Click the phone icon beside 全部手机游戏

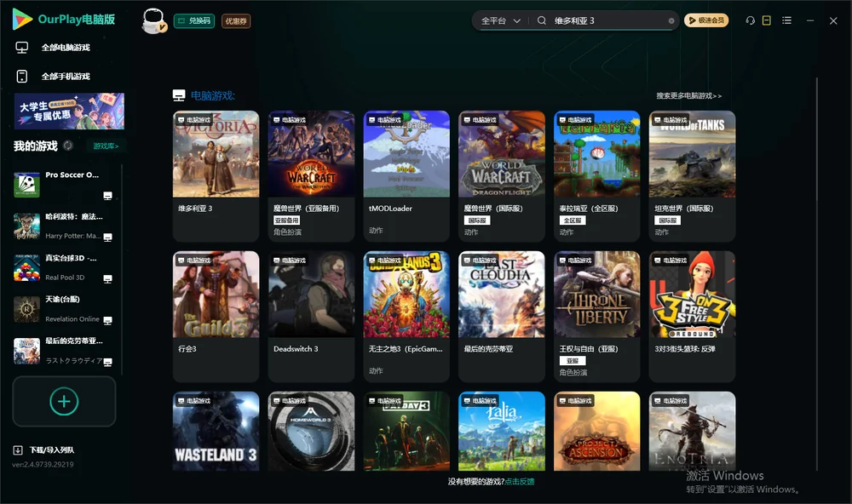(x=22, y=77)
